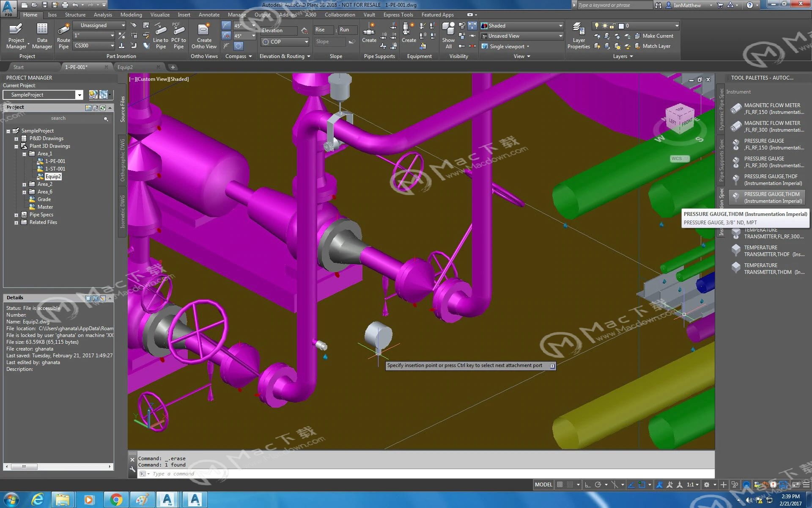Click Show All in Visibility panel

coord(448,36)
